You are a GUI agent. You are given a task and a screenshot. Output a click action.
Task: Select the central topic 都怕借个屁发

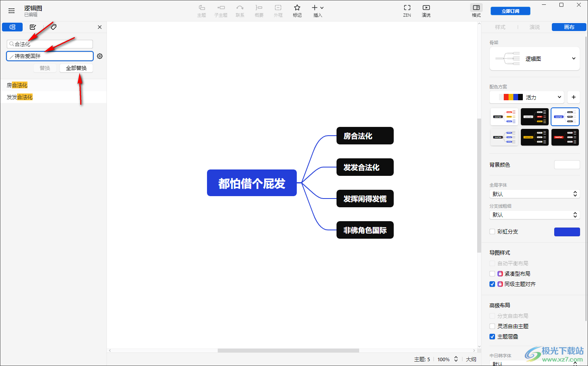coord(252,183)
